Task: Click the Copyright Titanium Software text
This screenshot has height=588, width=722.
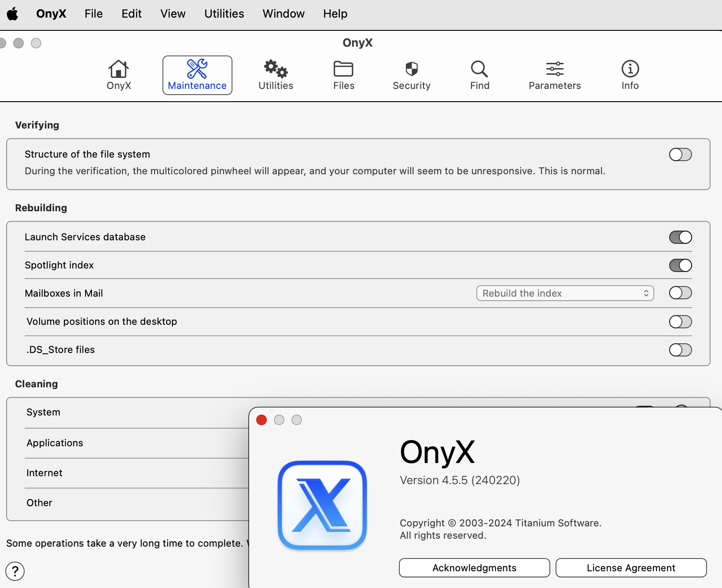Action: (501, 523)
